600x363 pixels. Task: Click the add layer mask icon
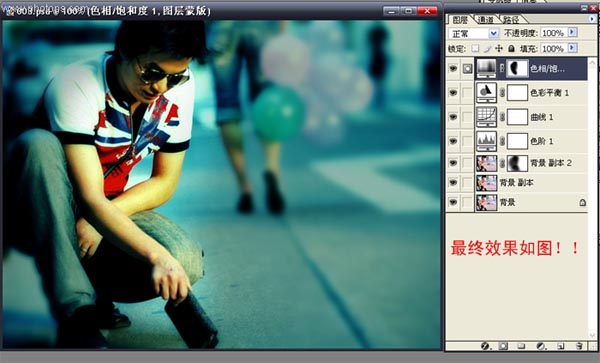(503, 346)
